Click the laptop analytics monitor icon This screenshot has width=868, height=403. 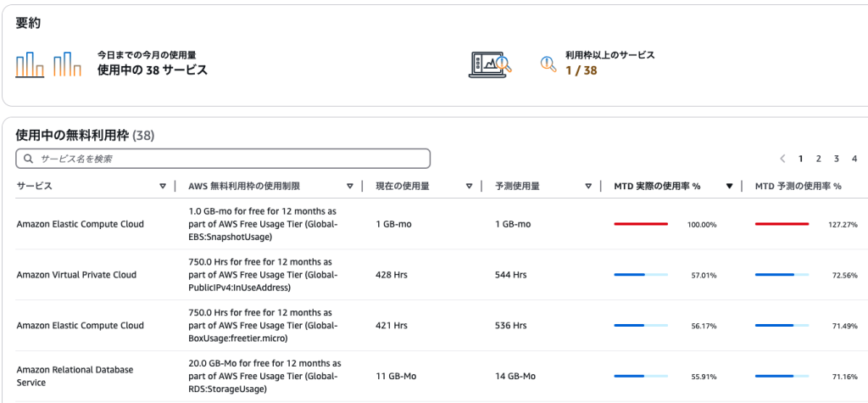coord(490,64)
